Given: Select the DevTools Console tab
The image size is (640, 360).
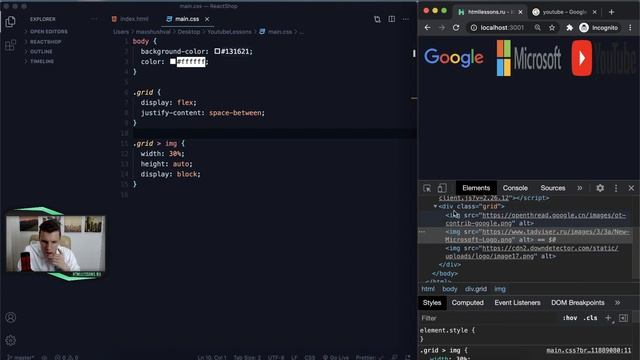Looking at the screenshot, I should [515, 188].
